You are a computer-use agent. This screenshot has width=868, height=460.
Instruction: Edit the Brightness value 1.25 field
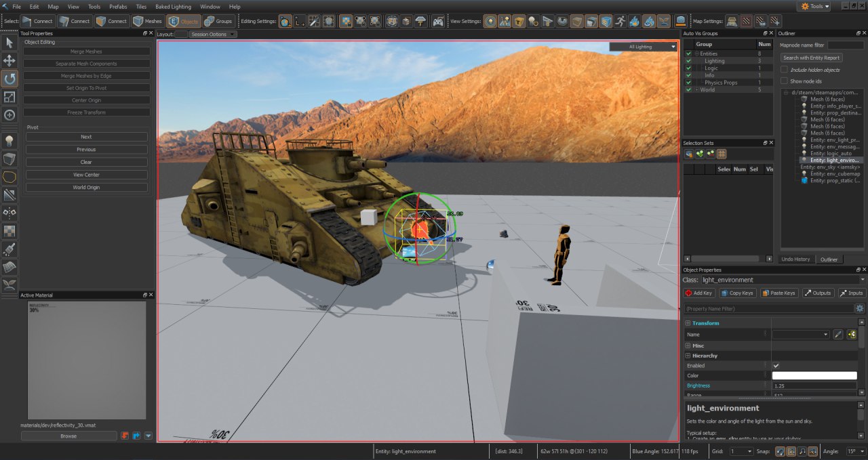[814, 385]
